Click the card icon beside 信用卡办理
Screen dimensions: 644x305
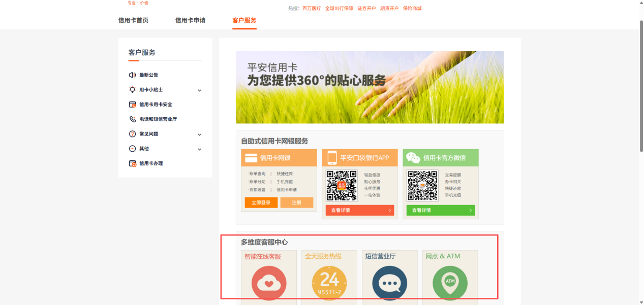(x=133, y=163)
